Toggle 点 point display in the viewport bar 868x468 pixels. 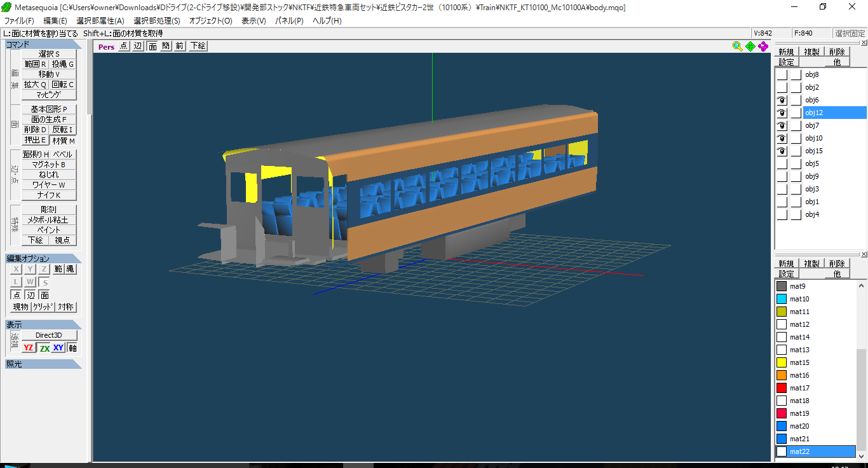(x=124, y=46)
